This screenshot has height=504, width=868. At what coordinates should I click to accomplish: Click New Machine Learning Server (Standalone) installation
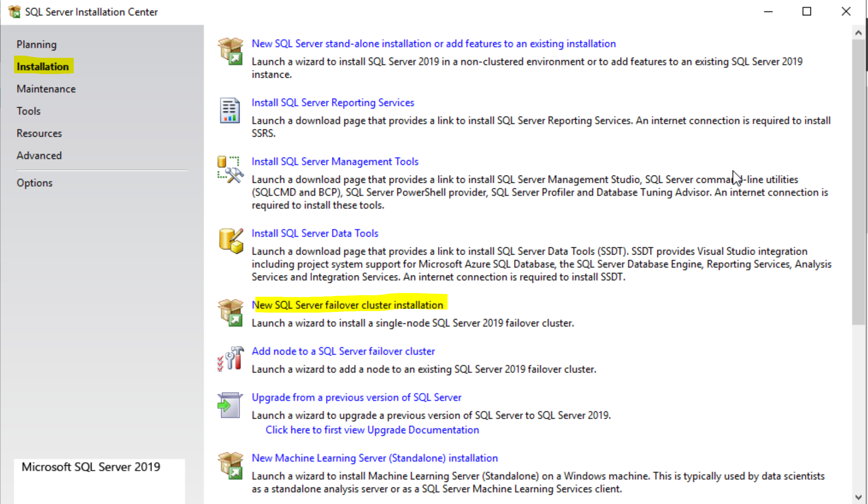(375, 458)
